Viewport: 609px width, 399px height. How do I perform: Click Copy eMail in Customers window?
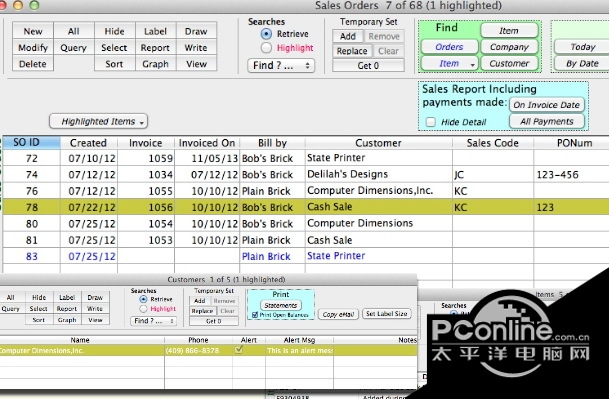(338, 314)
